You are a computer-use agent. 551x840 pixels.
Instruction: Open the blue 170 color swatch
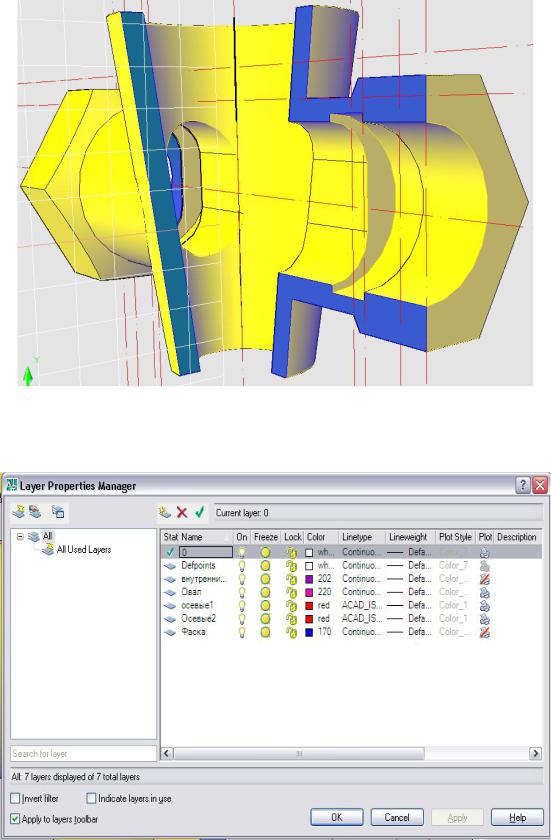pyautogui.click(x=309, y=632)
